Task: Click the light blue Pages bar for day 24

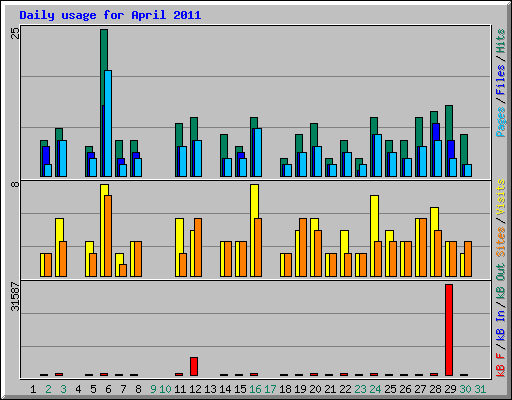Action: coord(378,155)
